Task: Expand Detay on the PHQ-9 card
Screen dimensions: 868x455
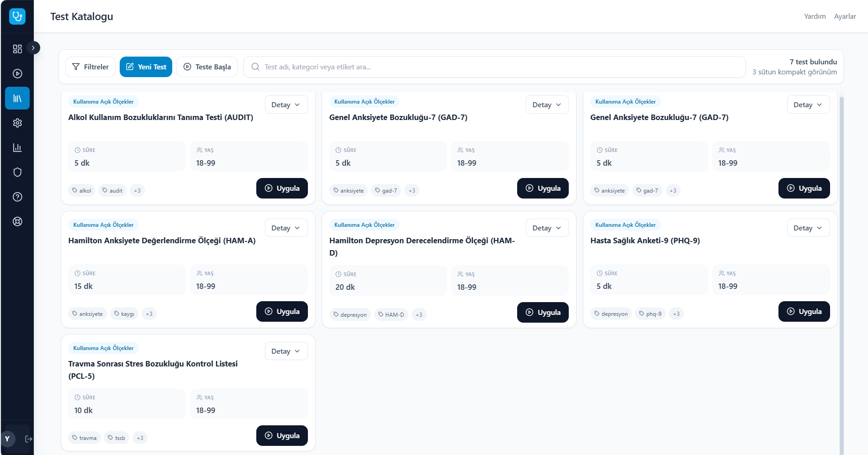Action: (x=808, y=228)
